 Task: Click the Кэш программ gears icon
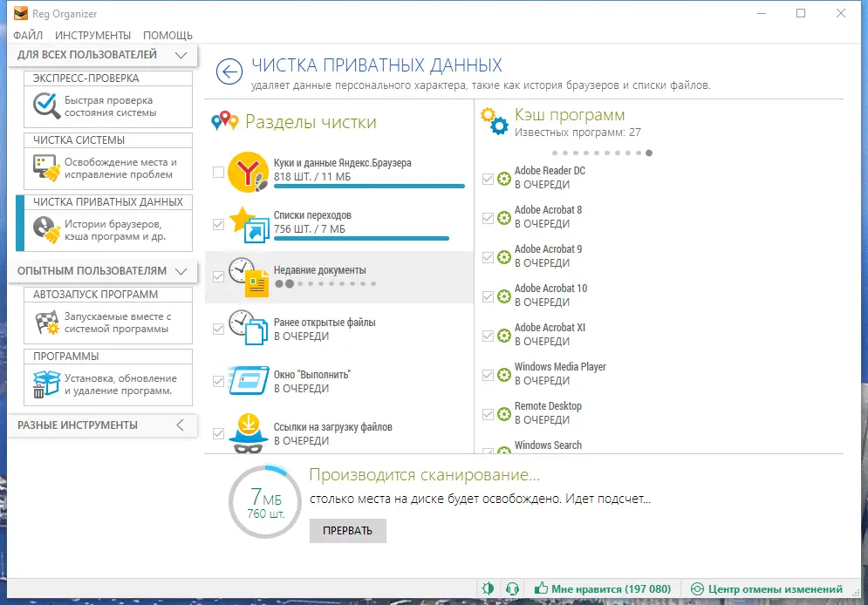495,122
